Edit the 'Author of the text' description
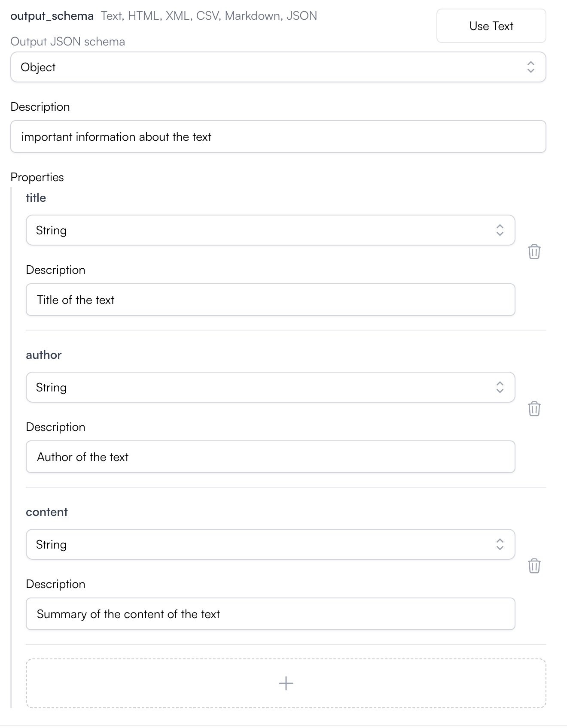This screenshot has width=567, height=728. pyautogui.click(x=271, y=457)
